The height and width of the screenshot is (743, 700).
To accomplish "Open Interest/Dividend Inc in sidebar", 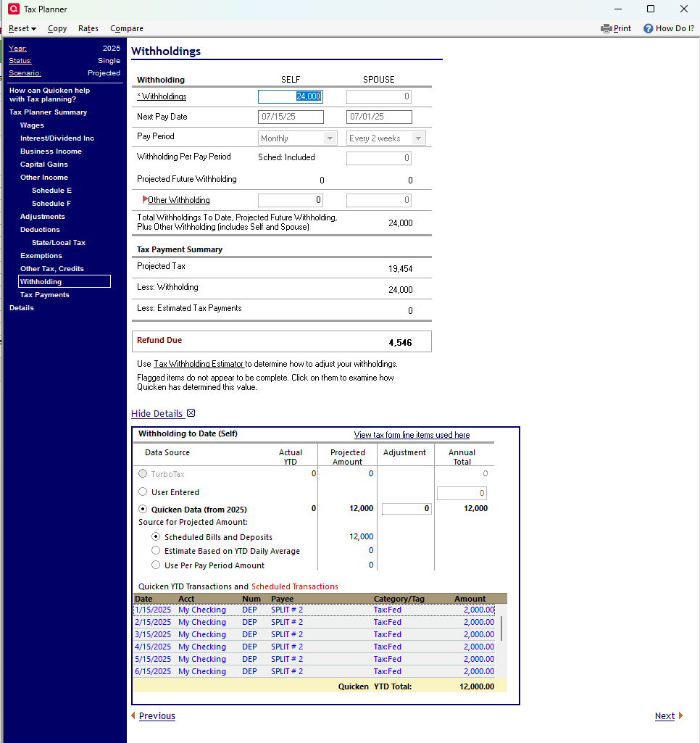I will click(x=57, y=138).
